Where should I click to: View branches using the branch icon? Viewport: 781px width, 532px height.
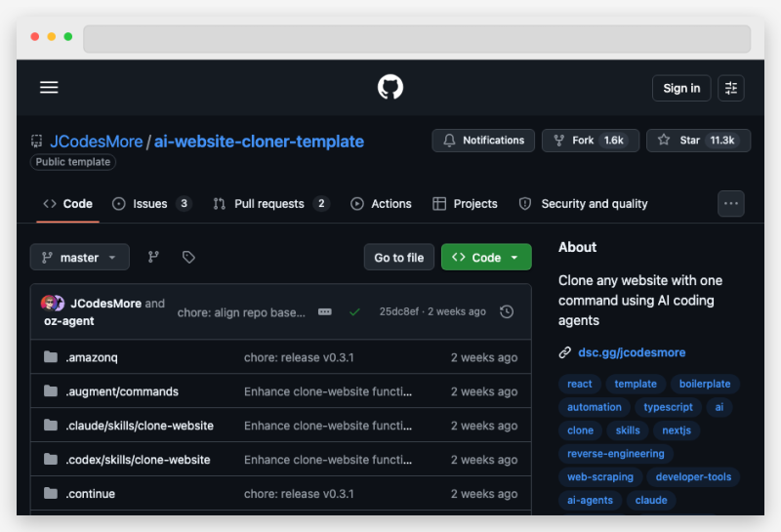[153, 258]
